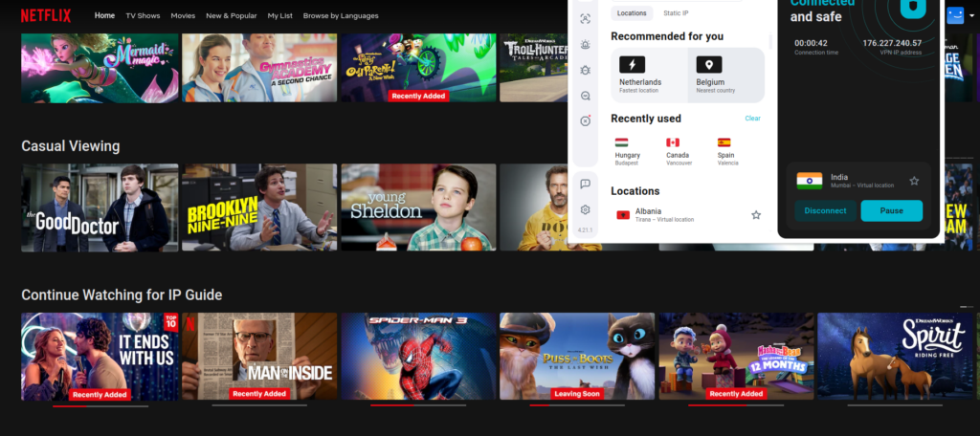Click Puss in Boots progress bar

pyautogui.click(x=577, y=406)
